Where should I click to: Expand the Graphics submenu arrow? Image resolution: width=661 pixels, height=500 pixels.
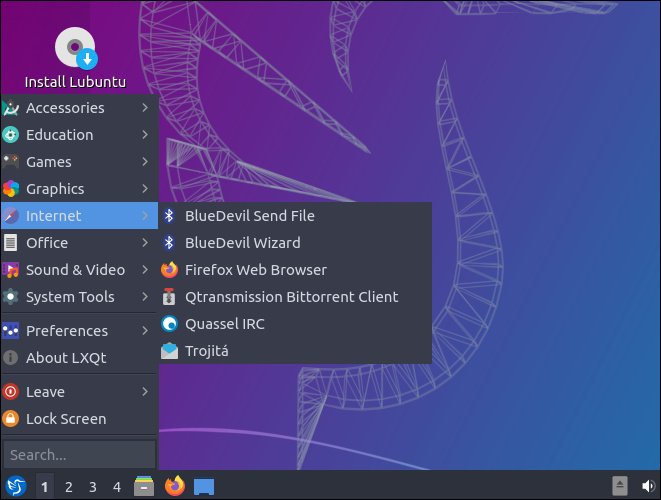click(x=145, y=189)
